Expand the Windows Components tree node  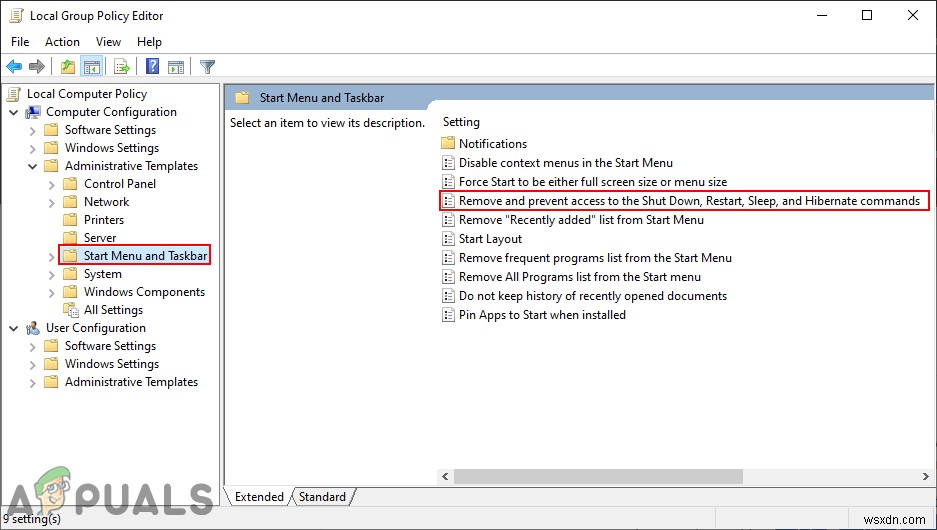click(x=52, y=293)
